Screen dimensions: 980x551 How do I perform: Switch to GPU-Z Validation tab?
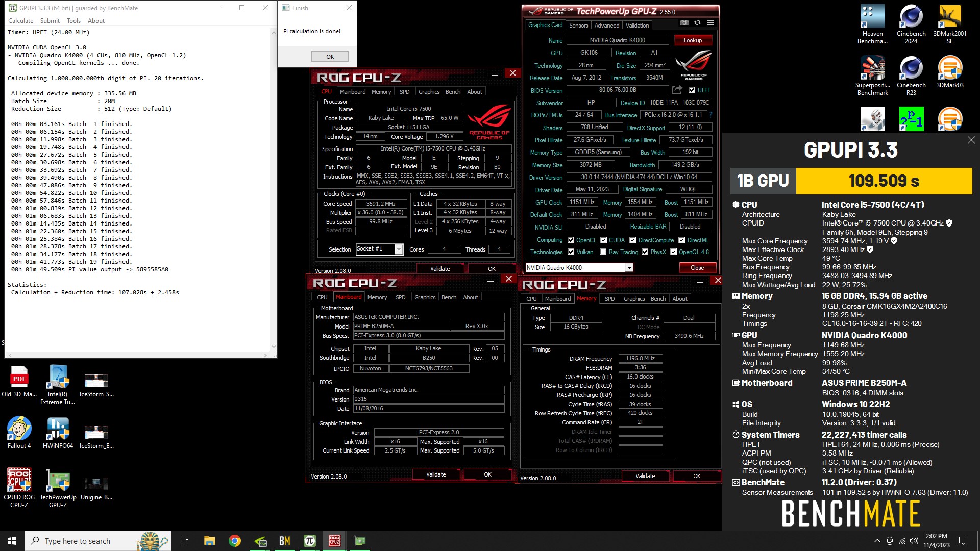(x=637, y=26)
